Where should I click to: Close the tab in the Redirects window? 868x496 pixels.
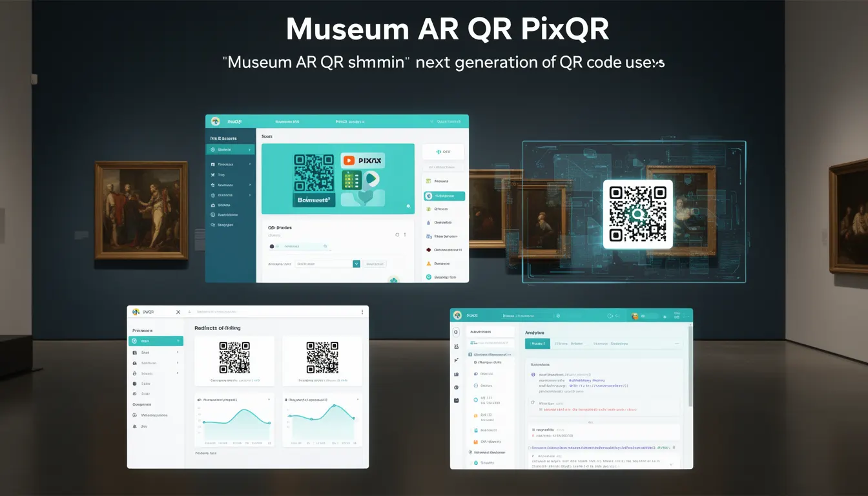pyautogui.click(x=178, y=312)
